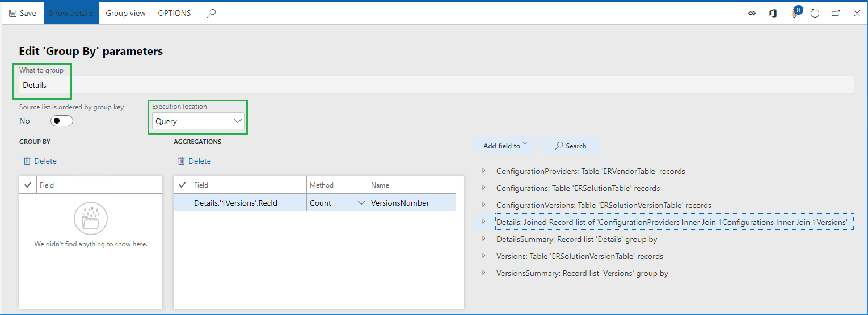Click the search magnifier in the toolbar

click(211, 13)
